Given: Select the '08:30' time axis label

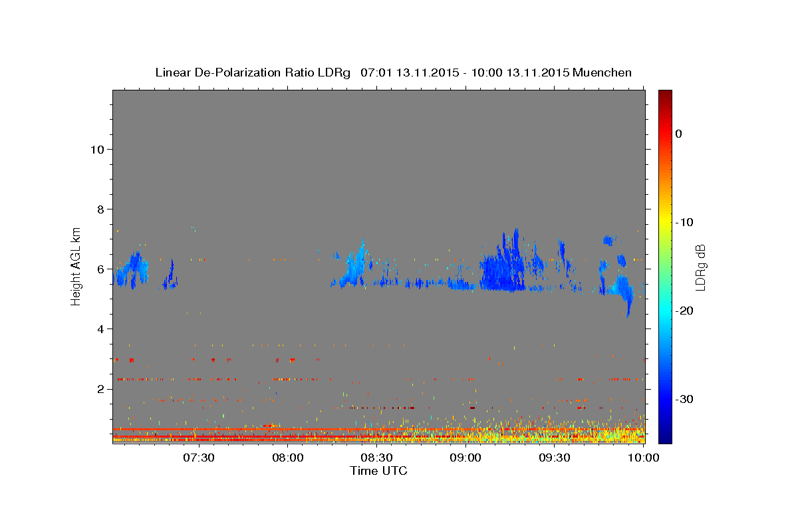Looking at the screenshot, I should [x=376, y=458].
